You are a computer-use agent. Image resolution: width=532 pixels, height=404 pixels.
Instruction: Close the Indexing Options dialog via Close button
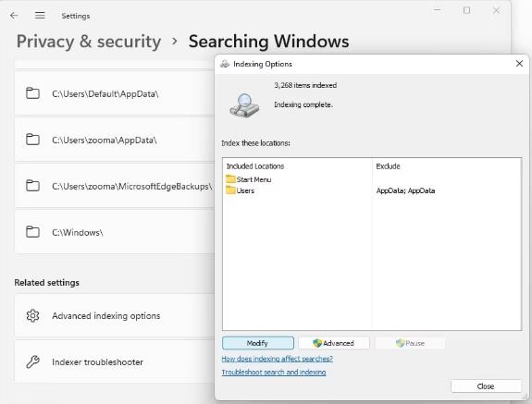click(x=486, y=386)
